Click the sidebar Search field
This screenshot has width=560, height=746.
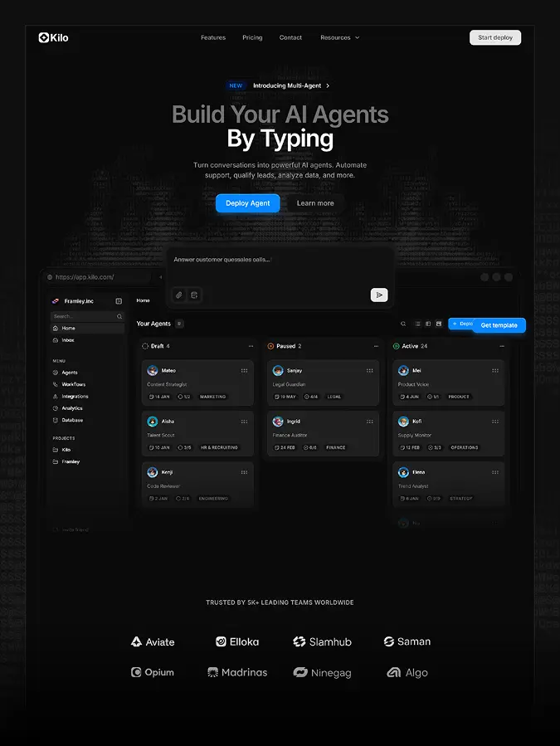88,316
